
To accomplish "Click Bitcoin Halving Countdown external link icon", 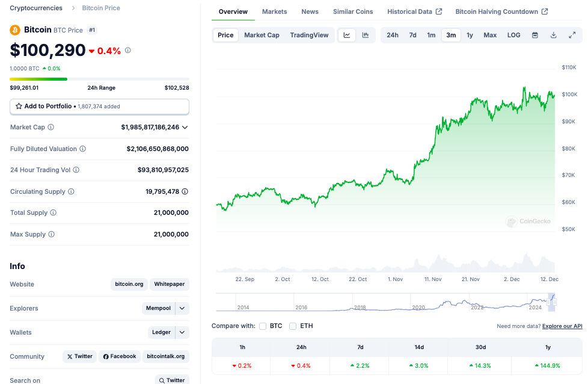I will (545, 11).
